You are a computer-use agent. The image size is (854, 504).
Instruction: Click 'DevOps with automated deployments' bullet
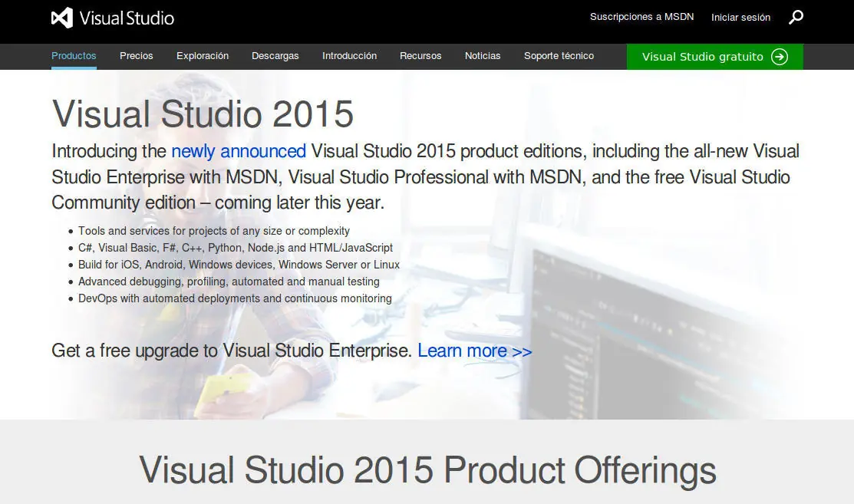(x=235, y=298)
